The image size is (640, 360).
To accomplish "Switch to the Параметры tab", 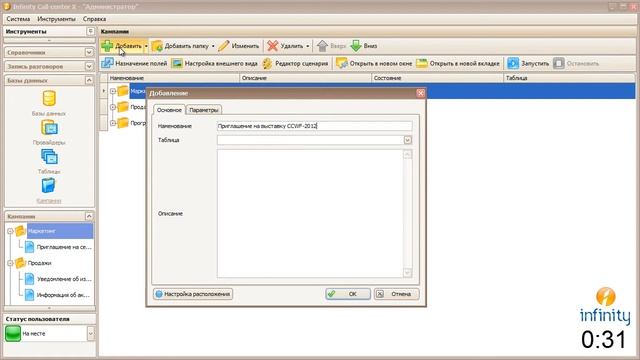I will (204, 110).
